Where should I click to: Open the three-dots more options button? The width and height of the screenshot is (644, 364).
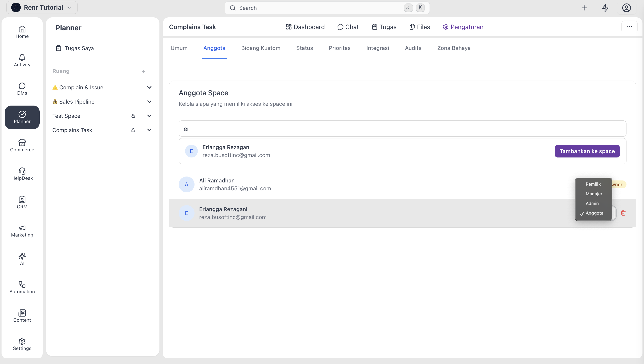pyautogui.click(x=629, y=27)
